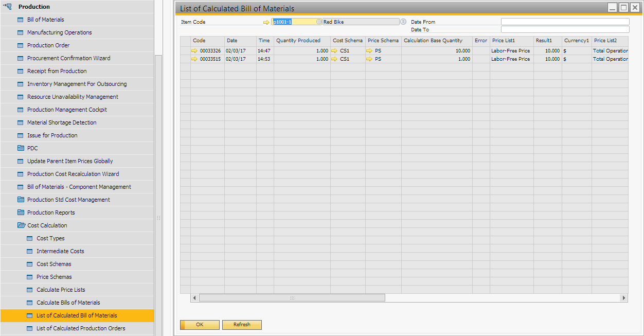Open Bill of Materials menu item
This screenshot has width=644, height=336.
coord(46,20)
